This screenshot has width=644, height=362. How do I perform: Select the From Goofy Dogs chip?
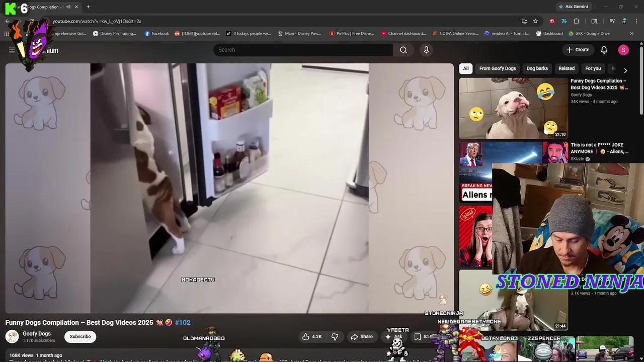[x=498, y=68]
